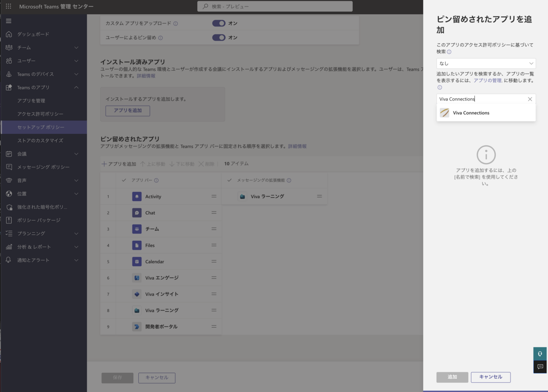
Task: Click info icon under アプリの管理 text
Action: 440,87
